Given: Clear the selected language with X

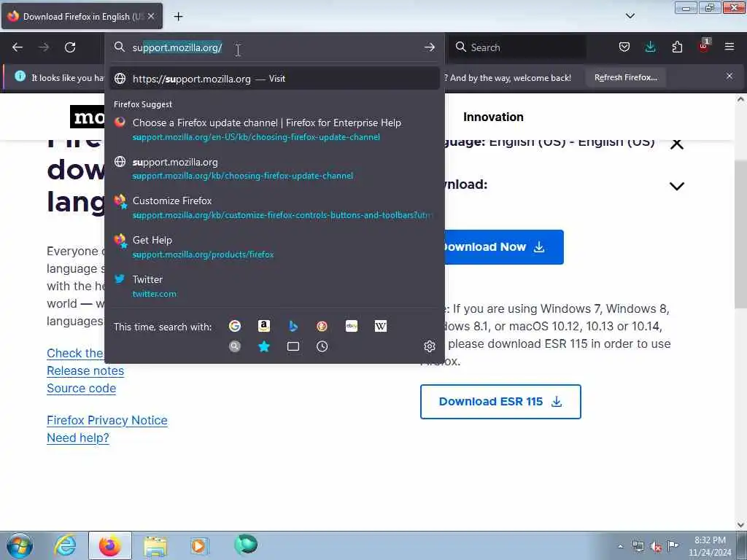Looking at the screenshot, I should [x=676, y=144].
